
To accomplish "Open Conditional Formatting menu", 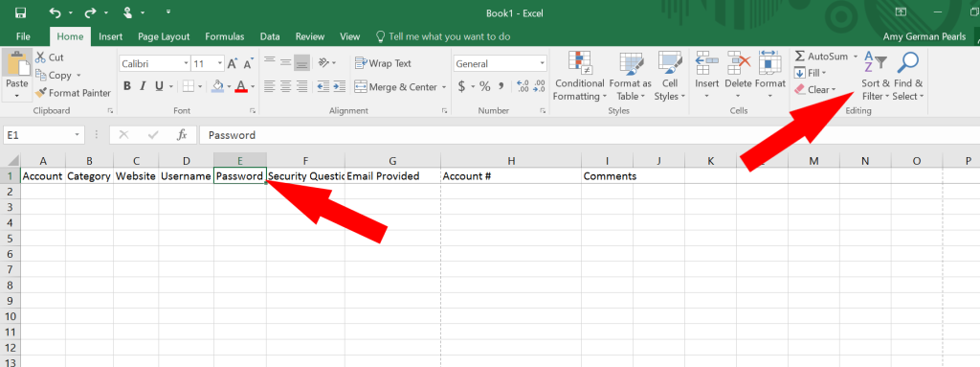I will pyautogui.click(x=579, y=77).
